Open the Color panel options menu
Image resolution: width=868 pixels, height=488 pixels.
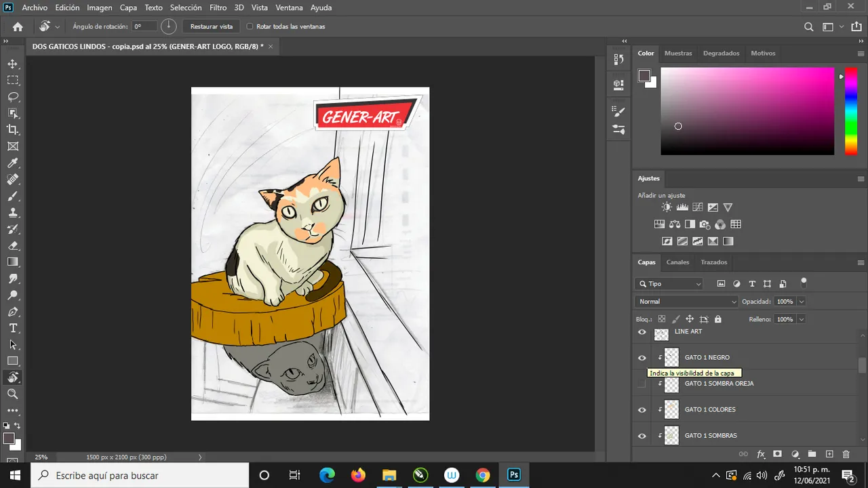pos(861,54)
